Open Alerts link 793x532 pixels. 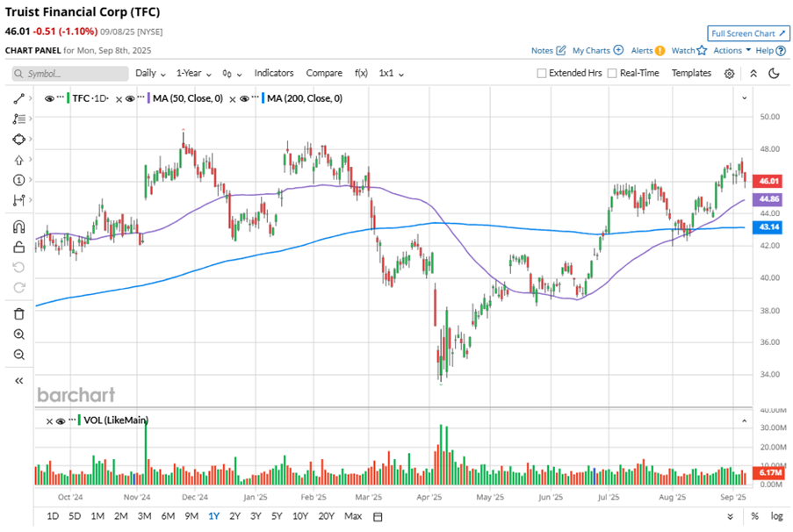(x=648, y=51)
